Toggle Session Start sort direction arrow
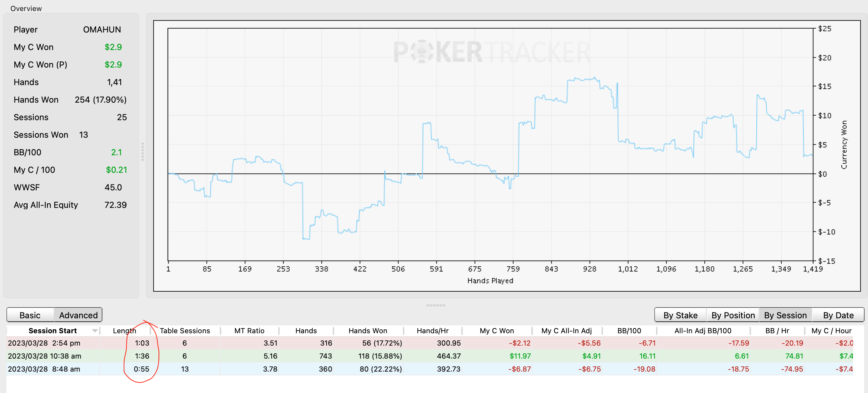This screenshot has width=868, height=393. (x=95, y=331)
